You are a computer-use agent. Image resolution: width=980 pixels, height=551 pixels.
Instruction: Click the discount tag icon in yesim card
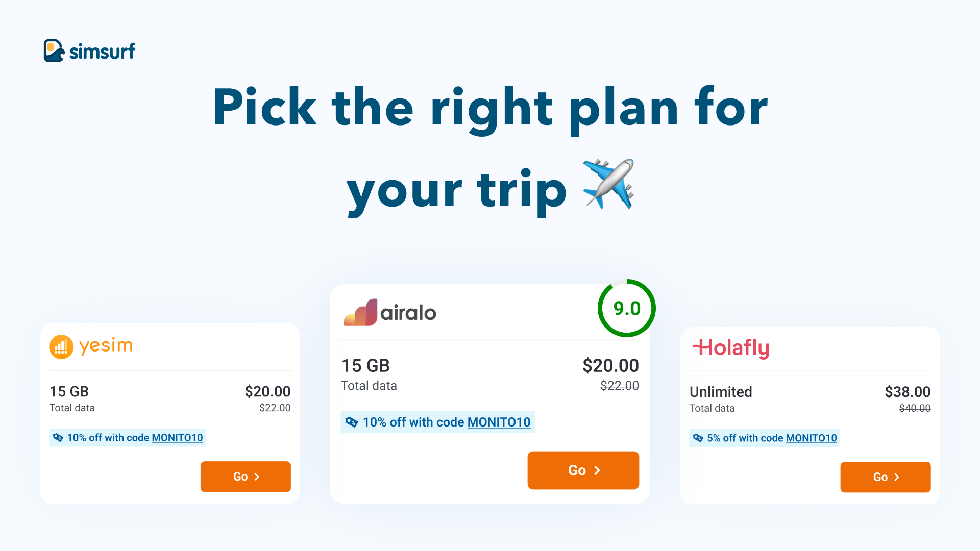point(58,438)
